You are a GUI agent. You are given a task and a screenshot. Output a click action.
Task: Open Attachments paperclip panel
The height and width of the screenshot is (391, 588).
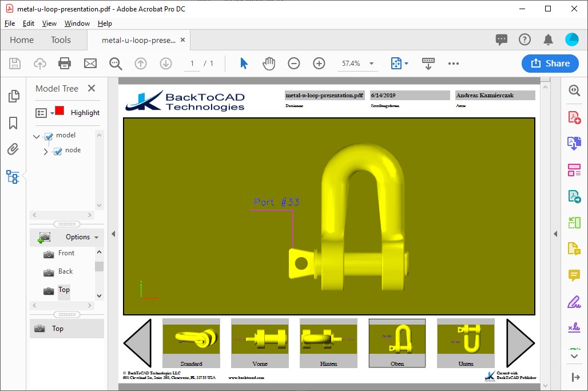[x=13, y=149]
